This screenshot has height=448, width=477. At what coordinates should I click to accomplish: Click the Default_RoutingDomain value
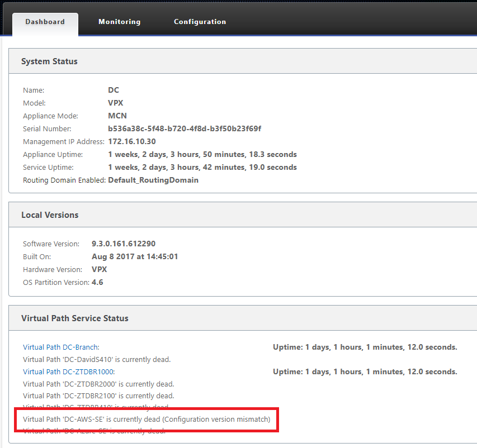point(153,180)
